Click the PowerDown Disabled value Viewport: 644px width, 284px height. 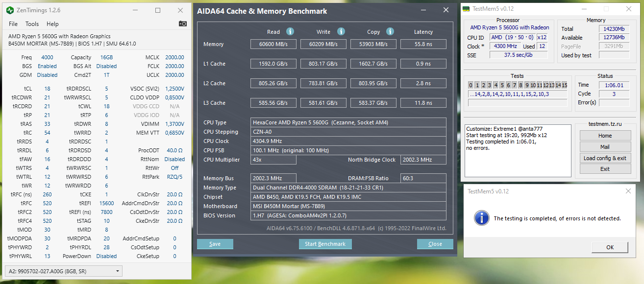click(x=106, y=256)
